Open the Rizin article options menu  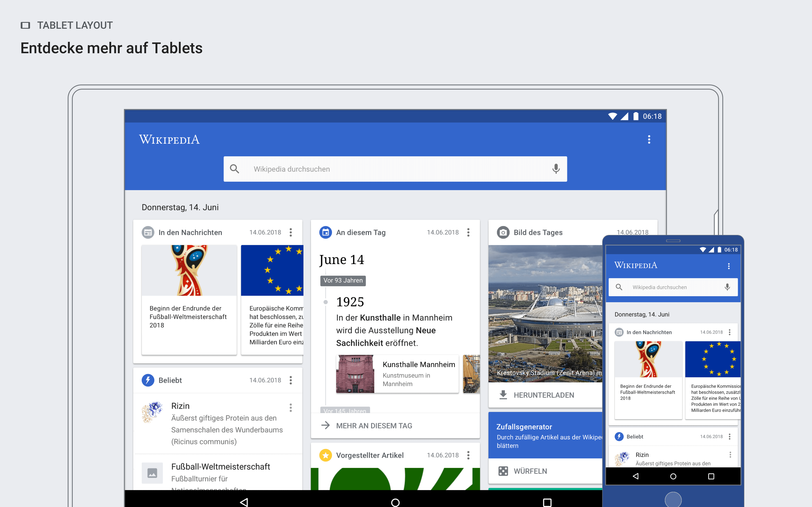click(291, 408)
